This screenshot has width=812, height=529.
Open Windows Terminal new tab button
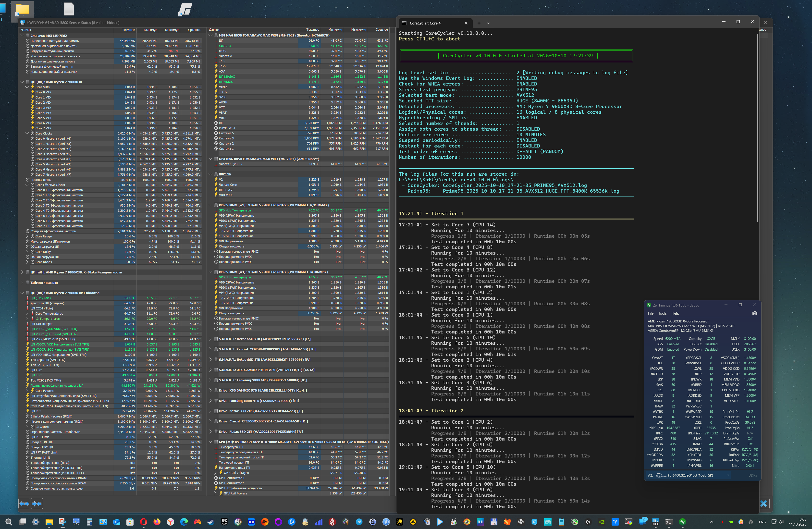(x=479, y=23)
